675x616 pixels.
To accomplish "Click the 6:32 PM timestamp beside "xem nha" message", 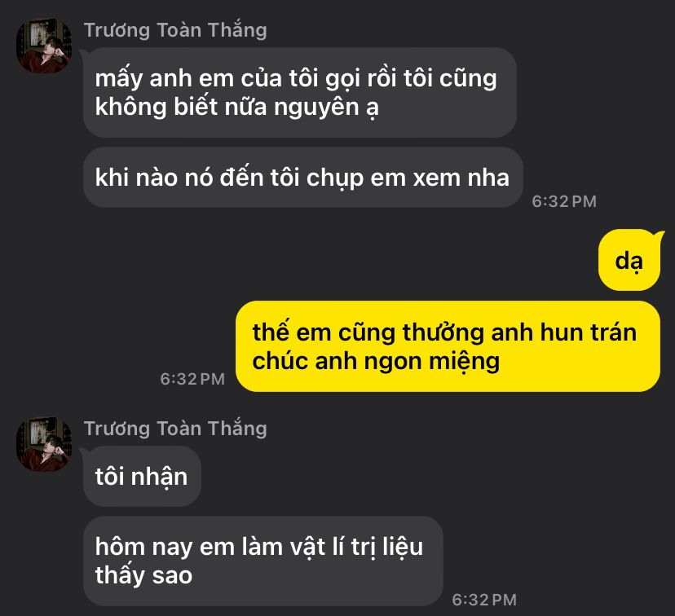I will [564, 201].
